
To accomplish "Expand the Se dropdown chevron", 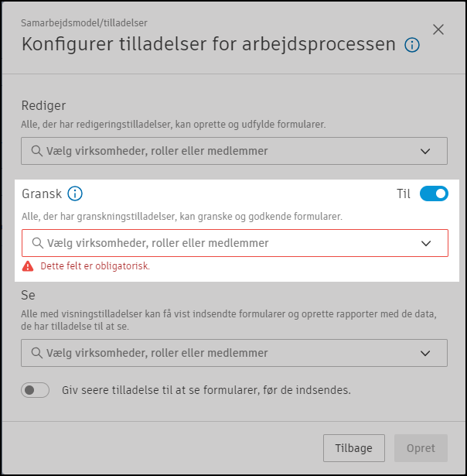I will (x=425, y=354).
